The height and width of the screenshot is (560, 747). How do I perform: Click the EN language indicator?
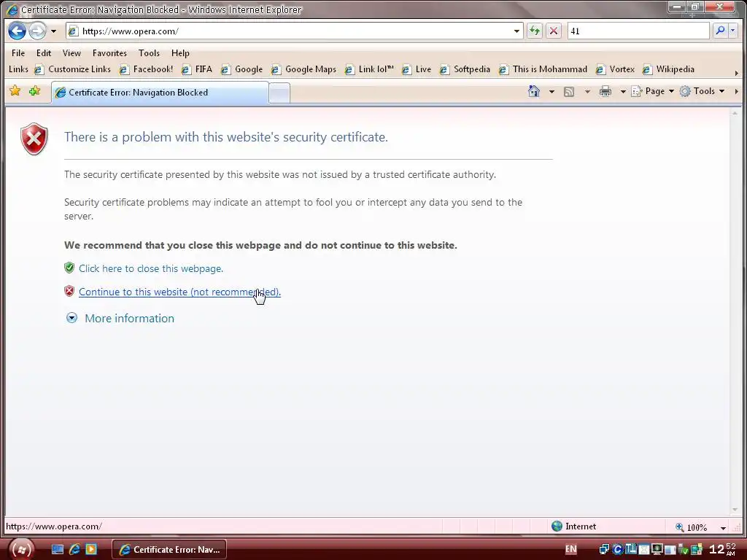570,550
